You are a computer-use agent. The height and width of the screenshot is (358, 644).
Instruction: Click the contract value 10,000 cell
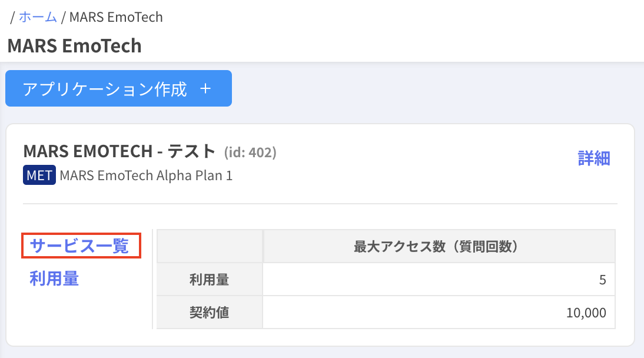[439, 313]
